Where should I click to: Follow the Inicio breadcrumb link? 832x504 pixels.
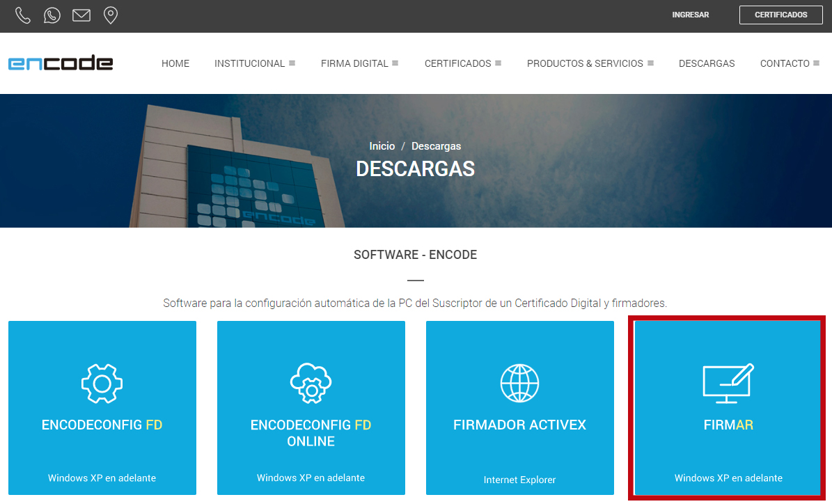tap(382, 146)
